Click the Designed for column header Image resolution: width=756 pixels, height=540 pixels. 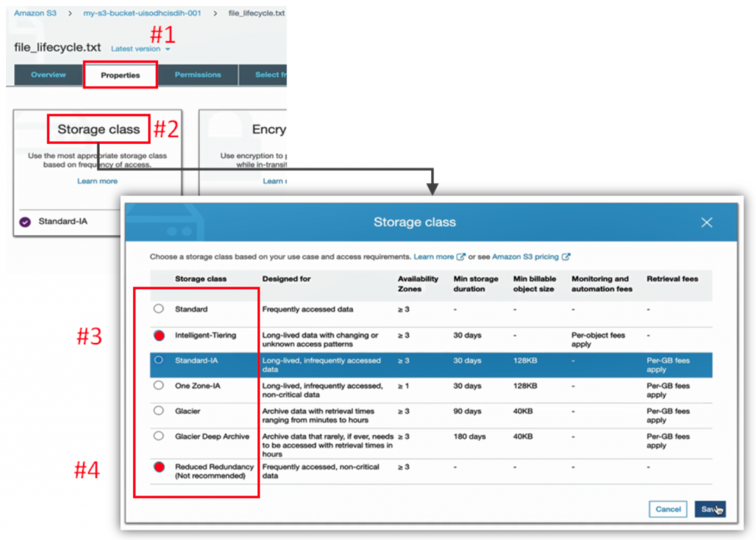[x=286, y=279]
